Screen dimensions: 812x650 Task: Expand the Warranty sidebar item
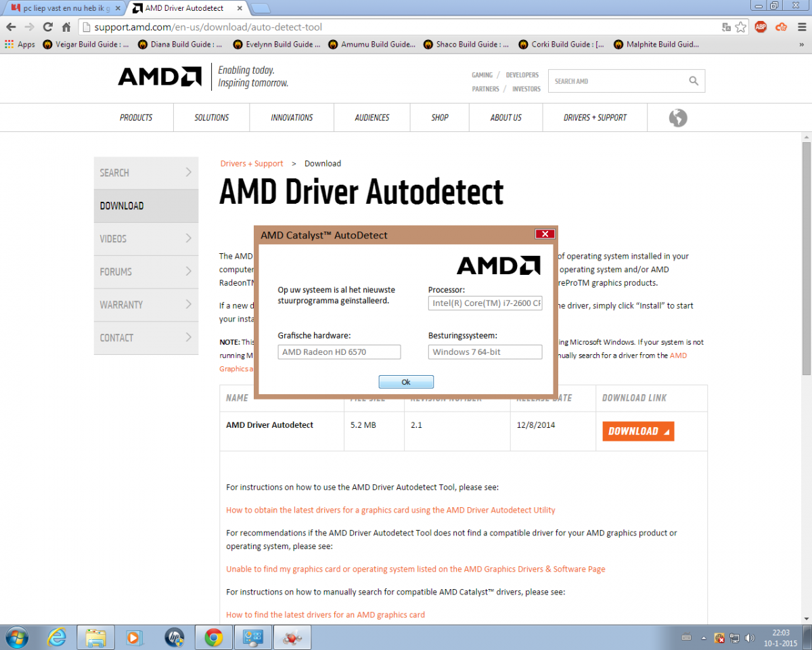click(x=146, y=305)
